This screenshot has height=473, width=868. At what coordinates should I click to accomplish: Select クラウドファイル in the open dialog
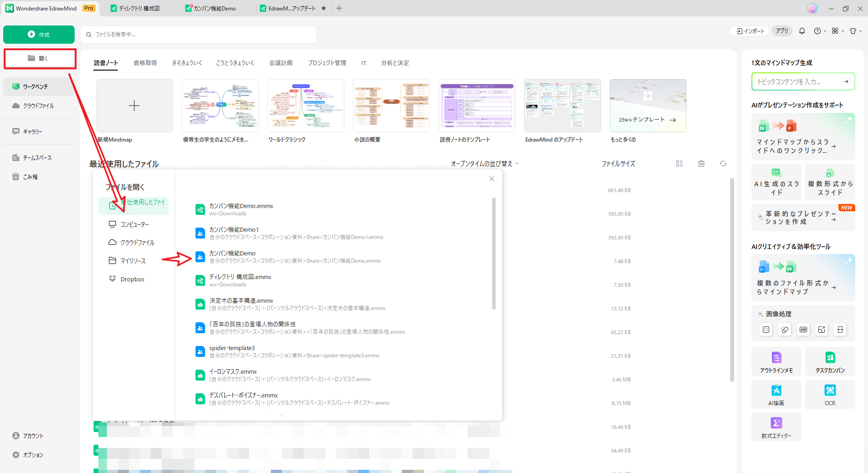134,243
